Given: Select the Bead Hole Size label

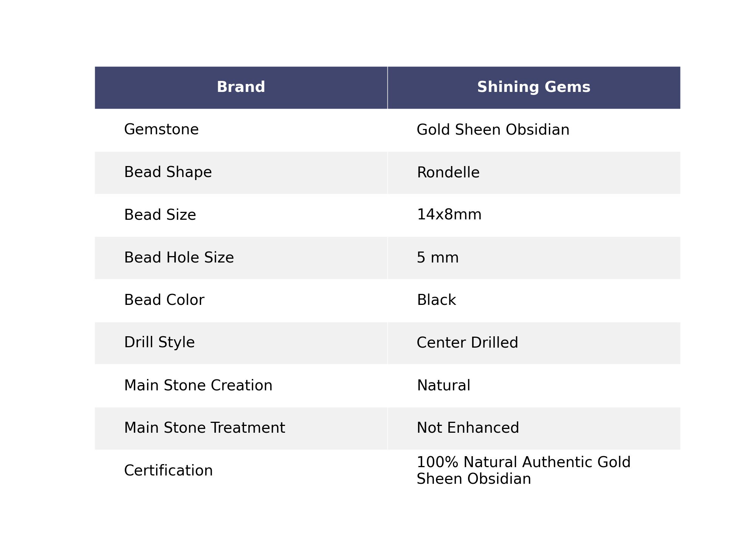Looking at the screenshot, I should [x=179, y=258].
